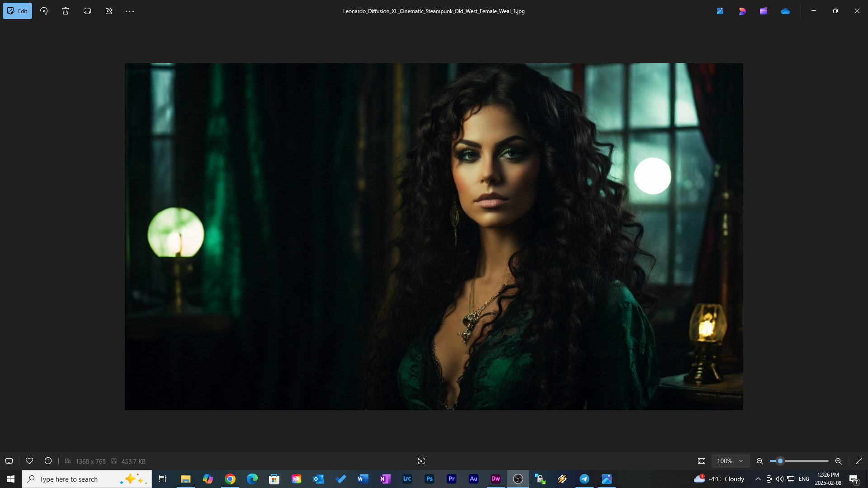Viewport: 868px width, 488px height.
Task: Click the Edit image button
Action: click(17, 11)
